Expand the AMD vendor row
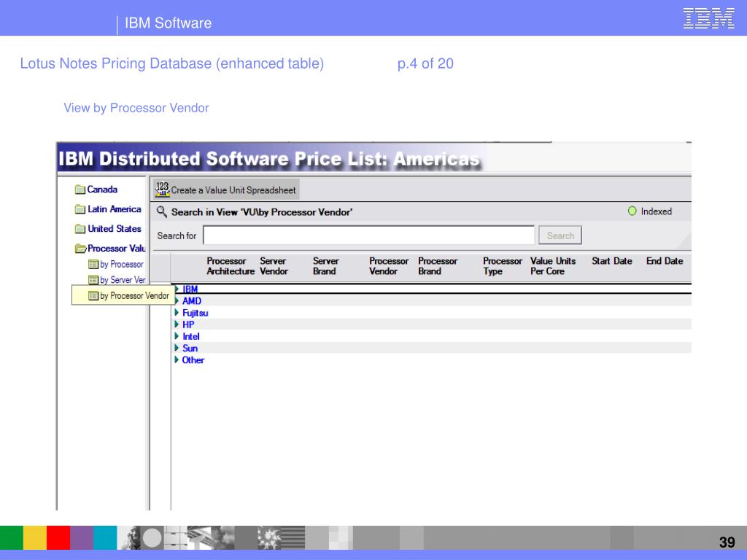 tap(177, 300)
